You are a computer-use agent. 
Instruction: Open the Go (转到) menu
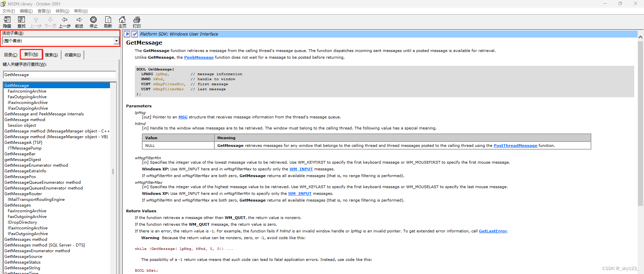point(62,11)
